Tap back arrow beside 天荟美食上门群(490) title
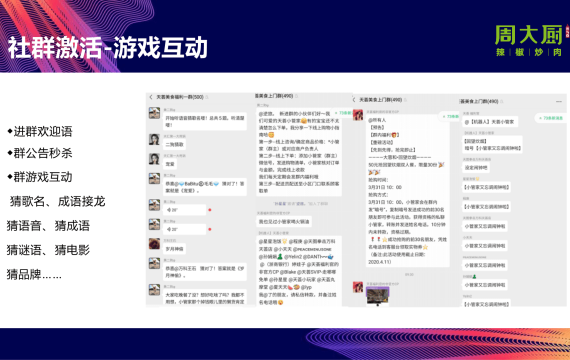 [x=354, y=100]
